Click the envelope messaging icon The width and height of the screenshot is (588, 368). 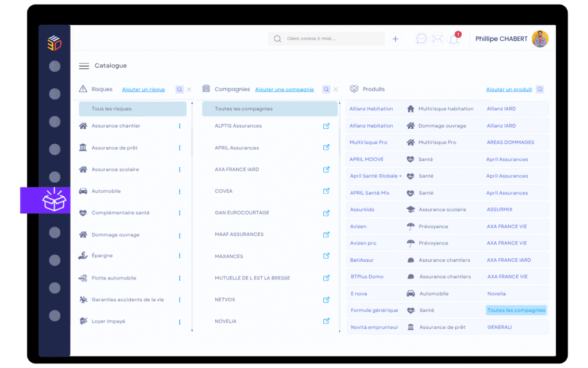[x=438, y=39]
